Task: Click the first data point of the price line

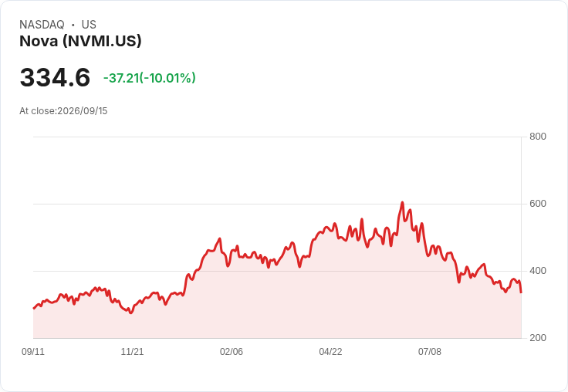Action: [34, 309]
